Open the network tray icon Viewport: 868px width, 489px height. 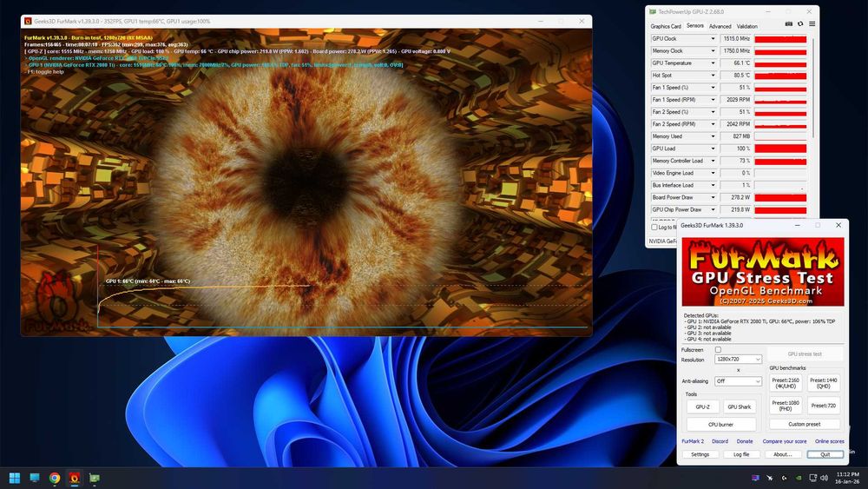pyautogui.click(x=812, y=478)
